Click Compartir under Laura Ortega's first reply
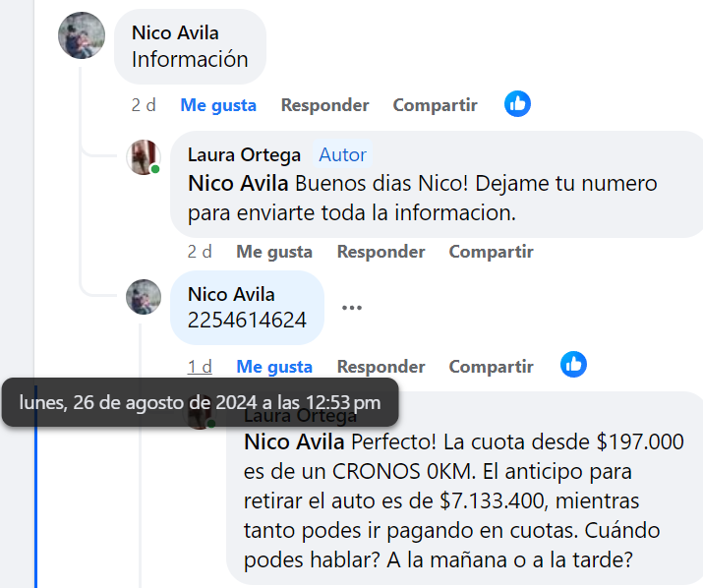This screenshot has width=703, height=588. coord(491,252)
